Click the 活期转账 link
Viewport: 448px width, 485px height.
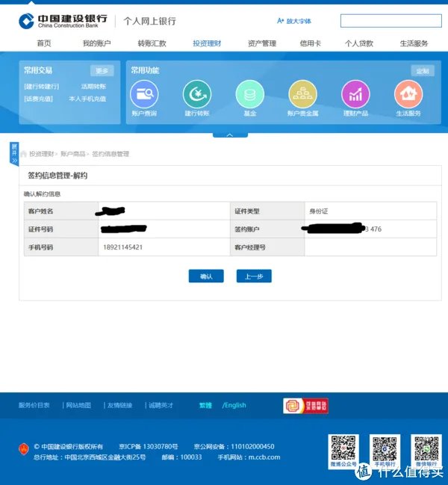coord(93,86)
